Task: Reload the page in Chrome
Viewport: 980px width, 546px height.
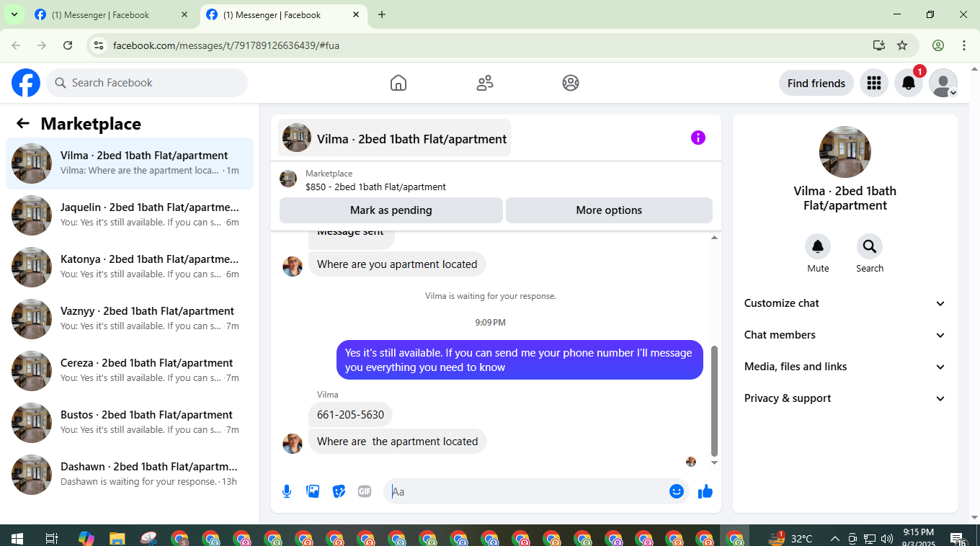Action: 68,45
